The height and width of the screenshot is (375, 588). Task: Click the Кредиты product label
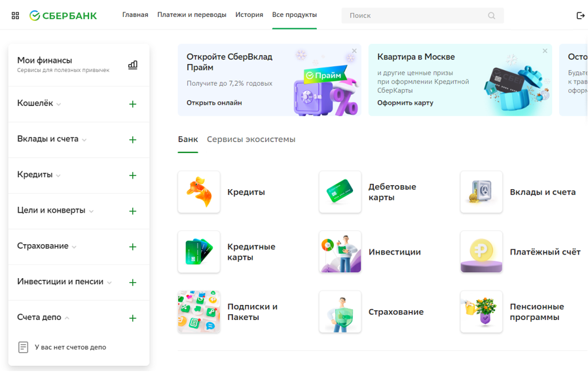pos(246,192)
